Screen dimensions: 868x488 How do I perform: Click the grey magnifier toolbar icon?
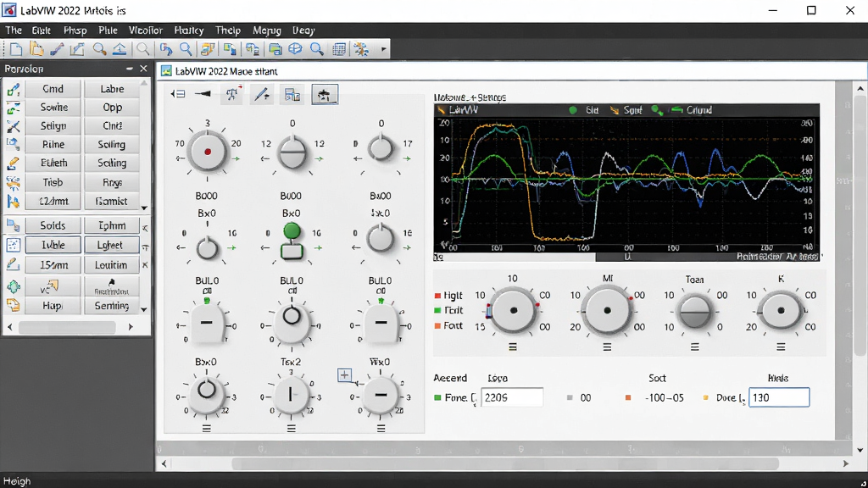click(142, 49)
